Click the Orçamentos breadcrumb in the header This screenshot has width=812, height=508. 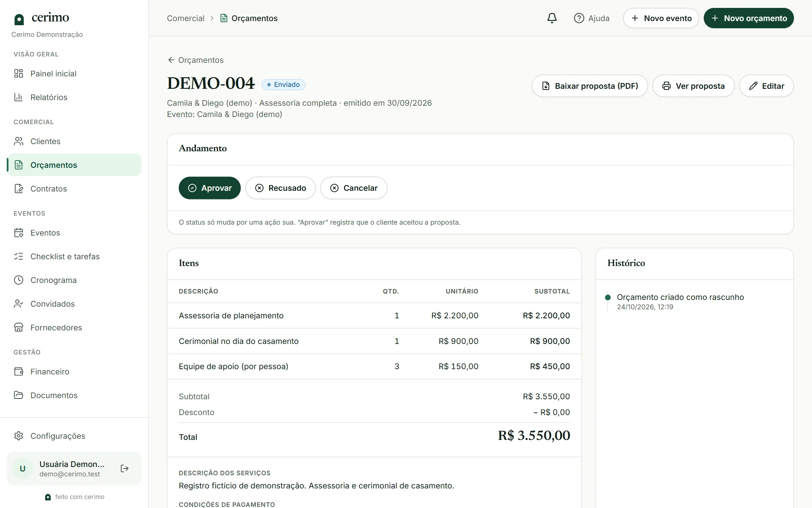pyautogui.click(x=249, y=18)
